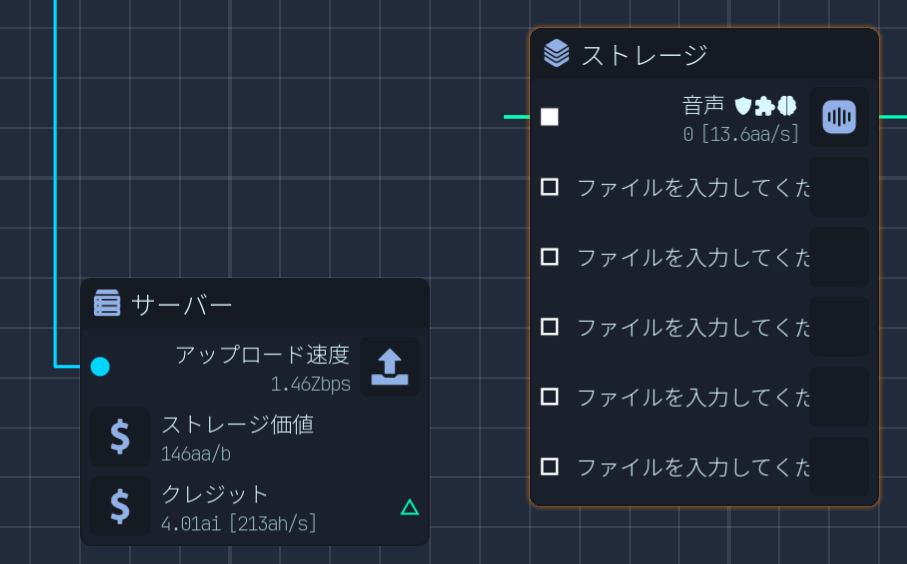907x564 pixels.
Task: Click the サーバー node title
Action: (x=182, y=304)
